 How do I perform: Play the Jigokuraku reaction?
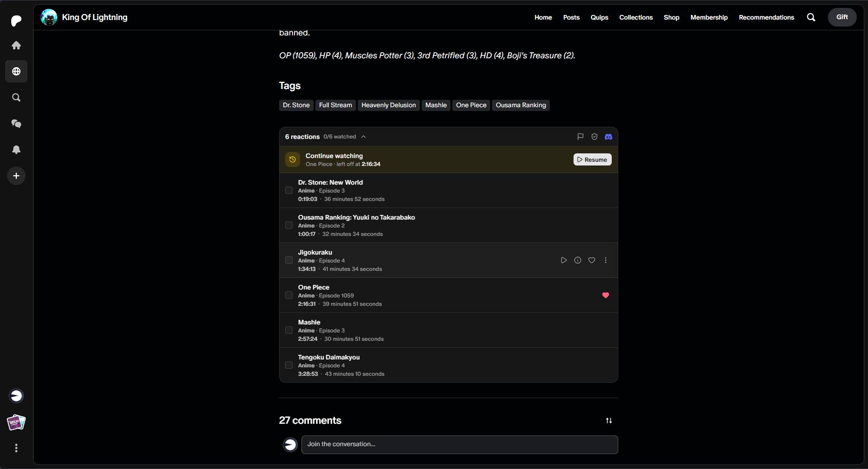pos(564,260)
